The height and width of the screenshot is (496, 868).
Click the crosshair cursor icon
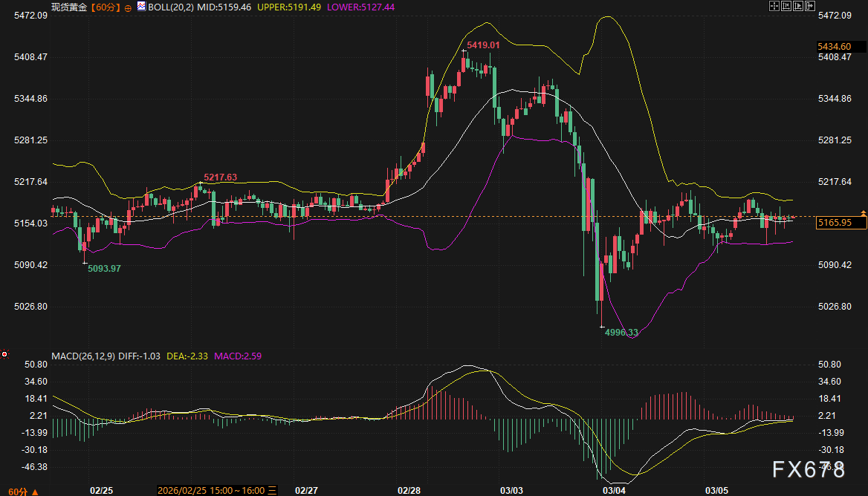coord(774,6)
